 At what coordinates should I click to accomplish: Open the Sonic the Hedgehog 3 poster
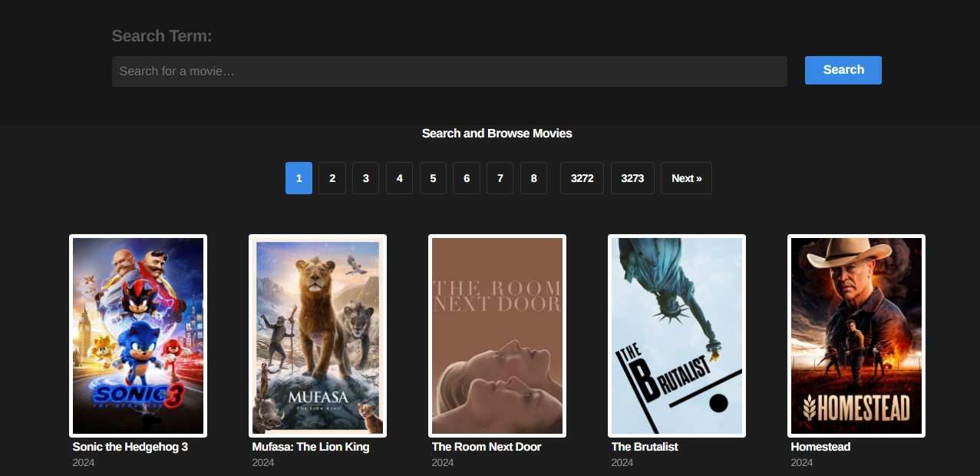tap(138, 336)
